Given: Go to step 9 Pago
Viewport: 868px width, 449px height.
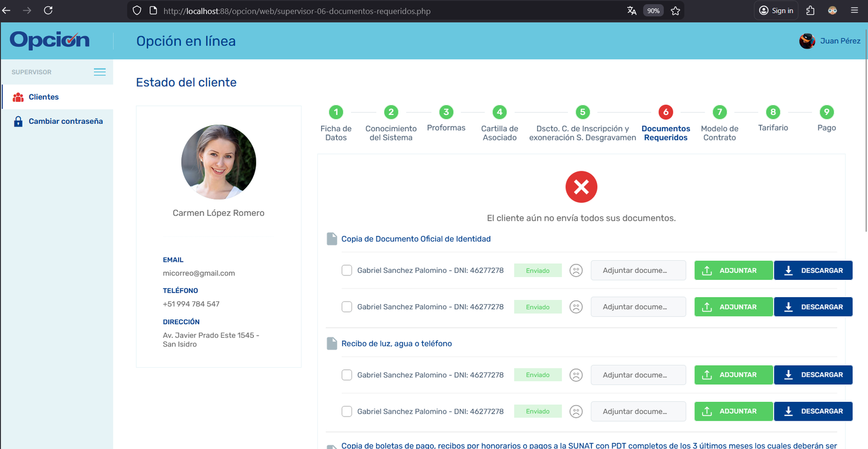Looking at the screenshot, I should [826, 119].
